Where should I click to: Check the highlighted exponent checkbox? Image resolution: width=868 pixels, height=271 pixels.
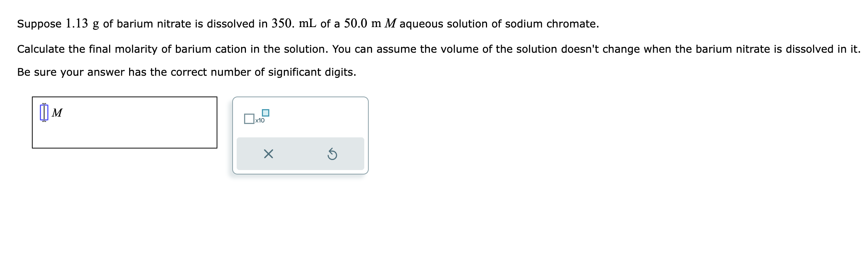(x=265, y=112)
